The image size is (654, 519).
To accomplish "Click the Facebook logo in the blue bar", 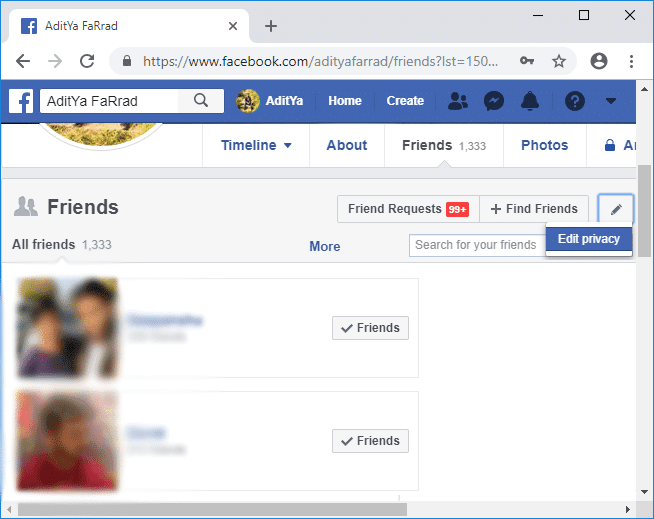I will [x=21, y=101].
